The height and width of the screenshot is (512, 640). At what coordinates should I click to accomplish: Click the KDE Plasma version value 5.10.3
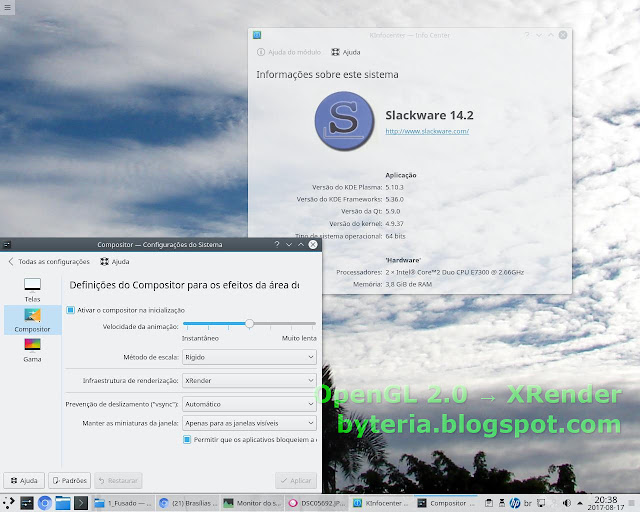click(x=394, y=187)
